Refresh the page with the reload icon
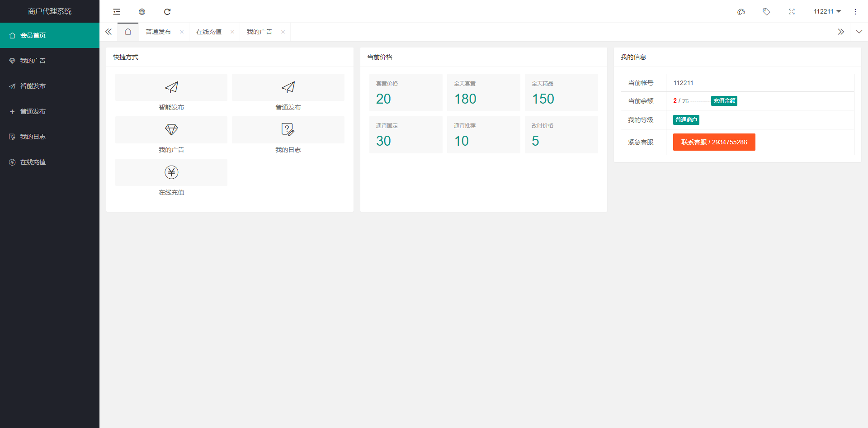This screenshot has height=428, width=868. [x=167, y=12]
